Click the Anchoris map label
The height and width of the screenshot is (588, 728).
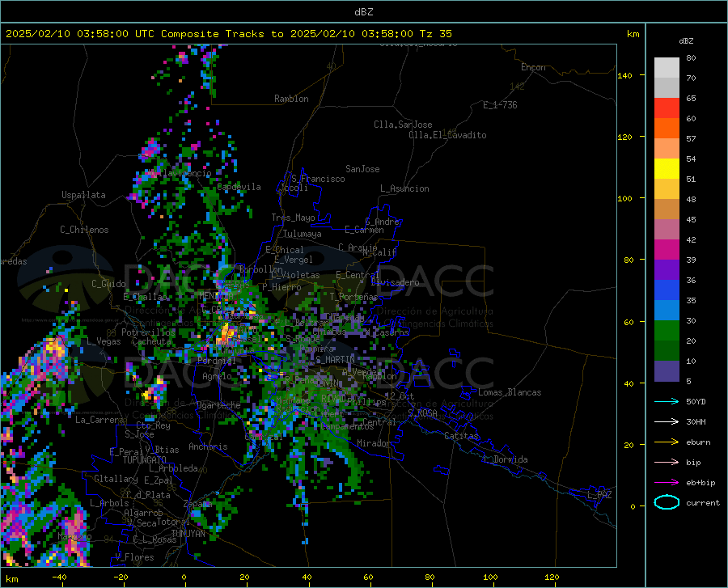pyautogui.click(x=208, y=446)
